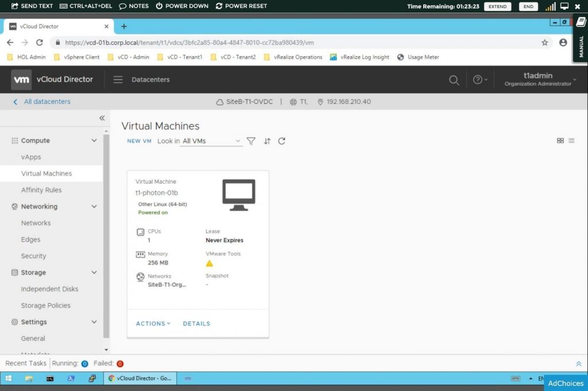The width and height of the screenshot is (588, 391).
Task: Refresh the virtual machines list
Action: coord(281,141)
